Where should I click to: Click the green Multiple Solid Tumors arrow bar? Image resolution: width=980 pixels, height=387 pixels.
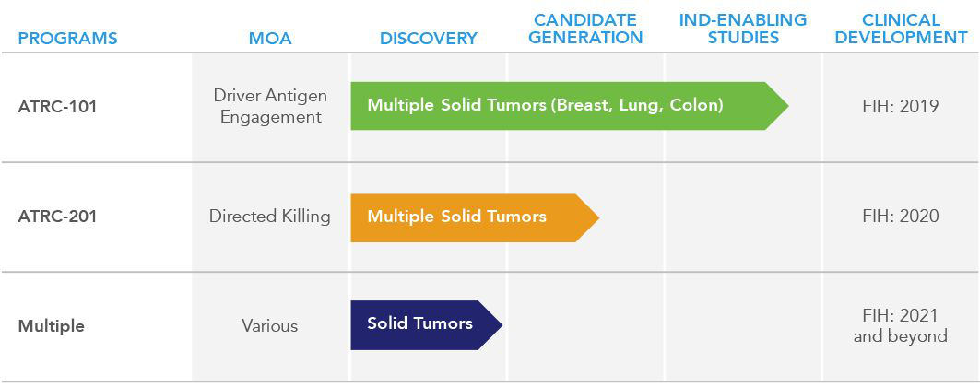[x=570, y=106]
